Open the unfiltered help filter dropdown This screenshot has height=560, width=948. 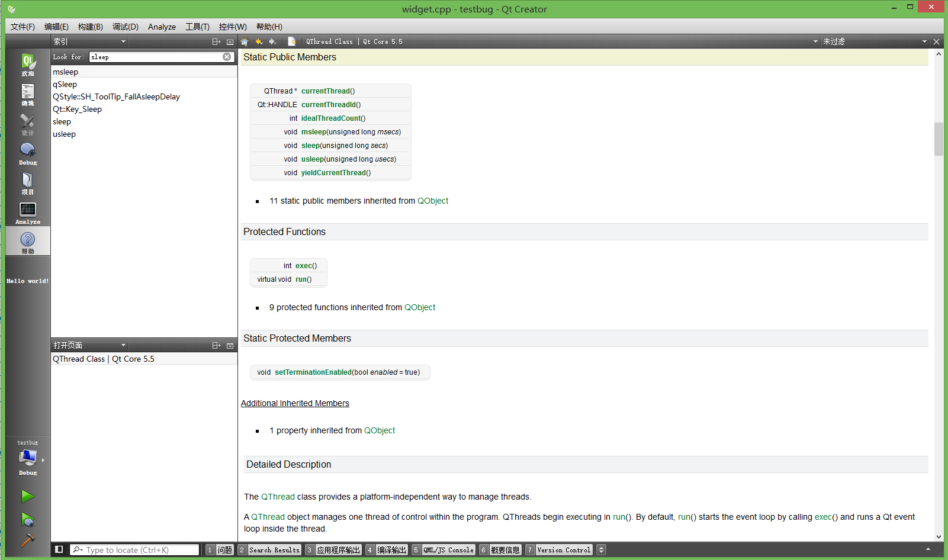(x=875, y=41)
